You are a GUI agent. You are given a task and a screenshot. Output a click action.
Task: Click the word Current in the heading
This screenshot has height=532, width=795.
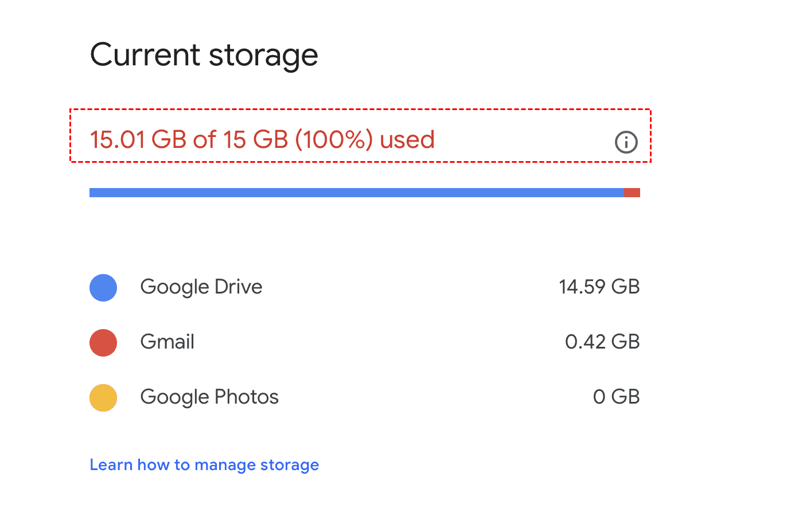coord(145,55)
